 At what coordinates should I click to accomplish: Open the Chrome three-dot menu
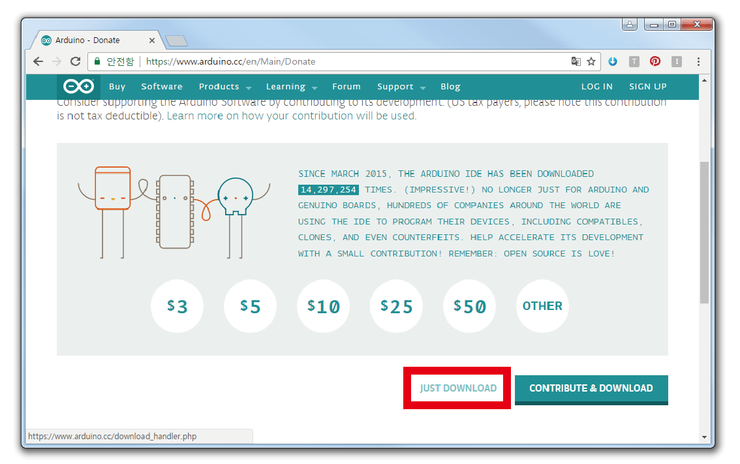pyautogui.click(x=698, y=61)
